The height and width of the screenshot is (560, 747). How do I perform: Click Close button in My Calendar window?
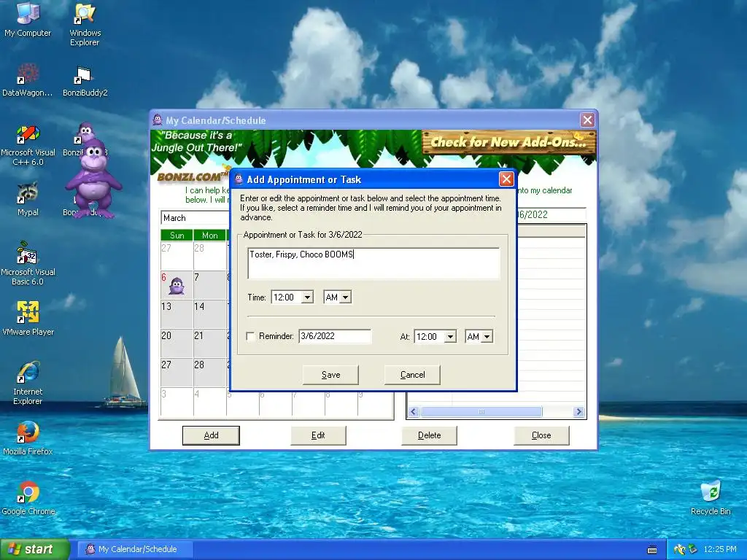pos(541,435)
